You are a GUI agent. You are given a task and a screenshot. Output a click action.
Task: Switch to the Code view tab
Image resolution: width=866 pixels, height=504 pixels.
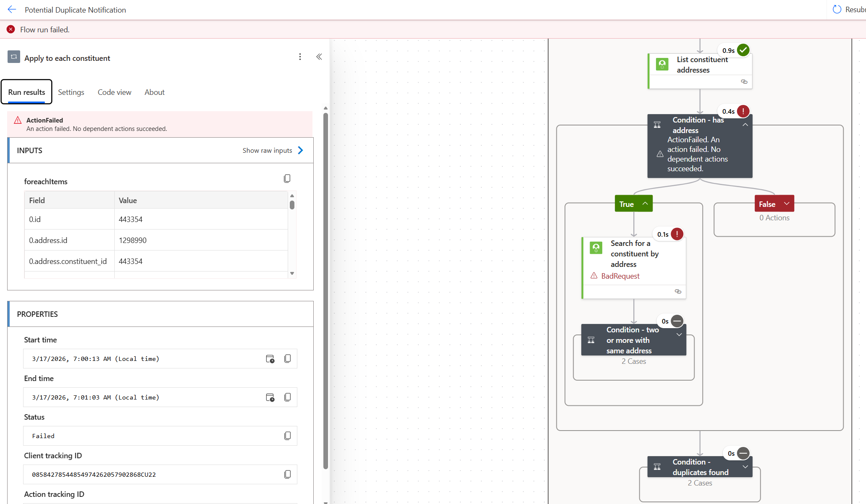[114, 92]
